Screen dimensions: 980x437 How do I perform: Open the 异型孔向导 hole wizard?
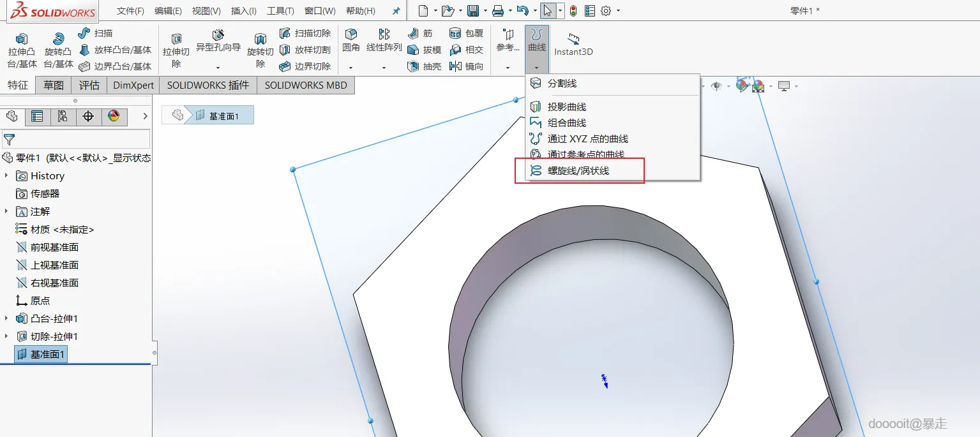click(218, 40)
